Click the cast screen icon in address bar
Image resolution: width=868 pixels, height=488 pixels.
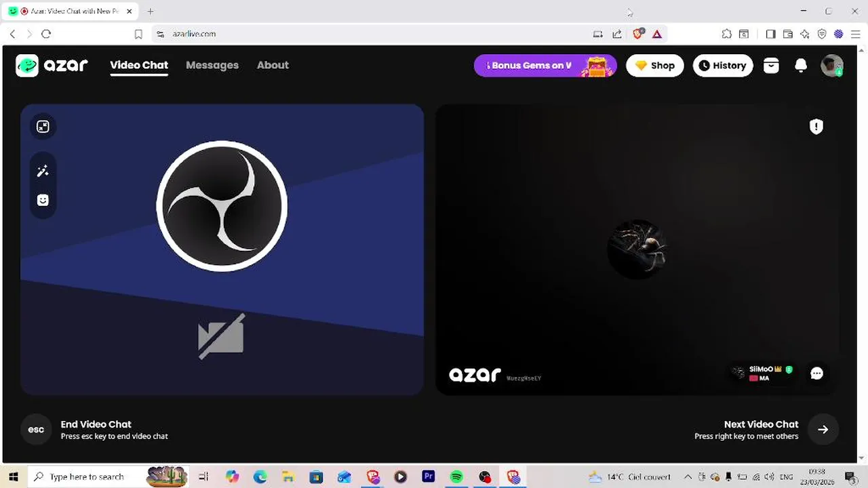click(597, 34)
